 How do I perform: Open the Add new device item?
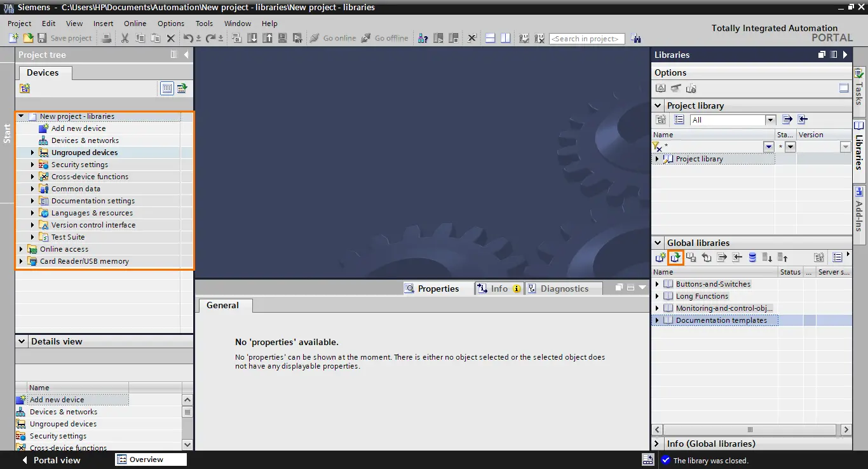78,128
